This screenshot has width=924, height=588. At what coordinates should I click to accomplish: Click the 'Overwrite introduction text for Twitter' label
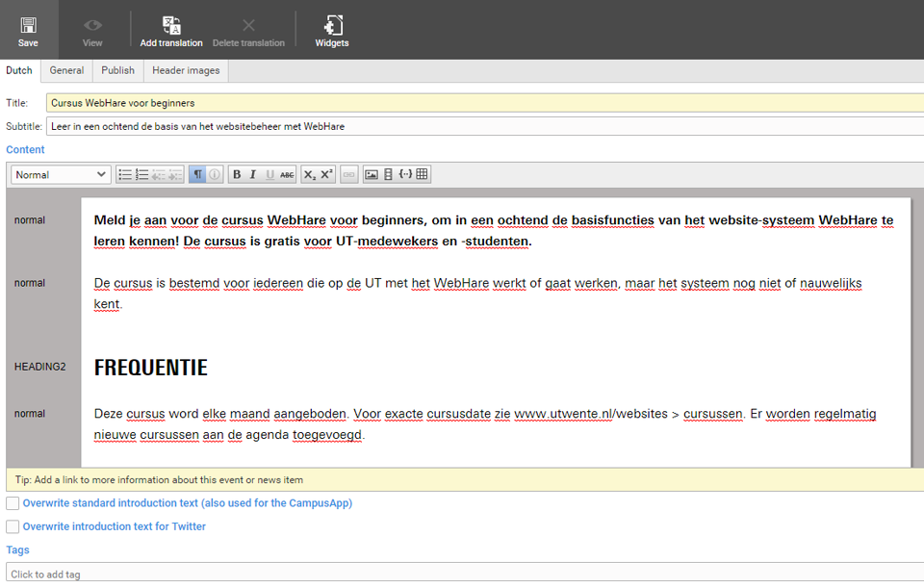pos(115,526)
